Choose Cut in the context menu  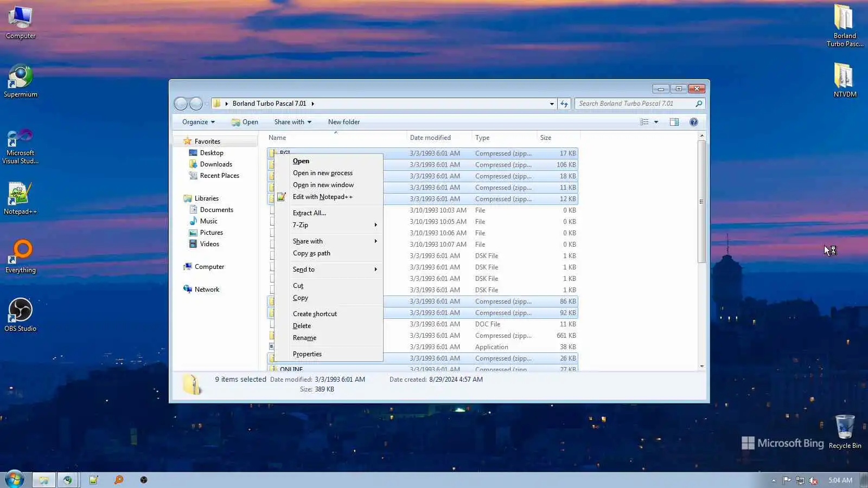click(329, 286)
